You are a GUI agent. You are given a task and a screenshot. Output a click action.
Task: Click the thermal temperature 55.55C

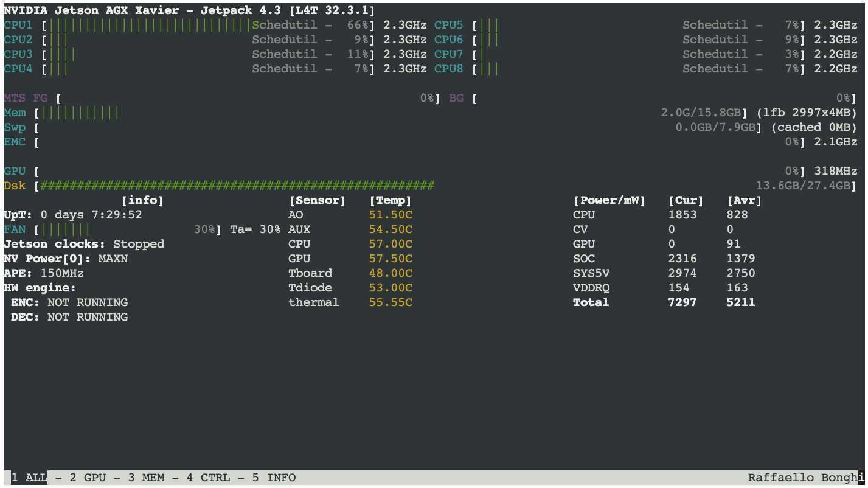pos(391,302)
